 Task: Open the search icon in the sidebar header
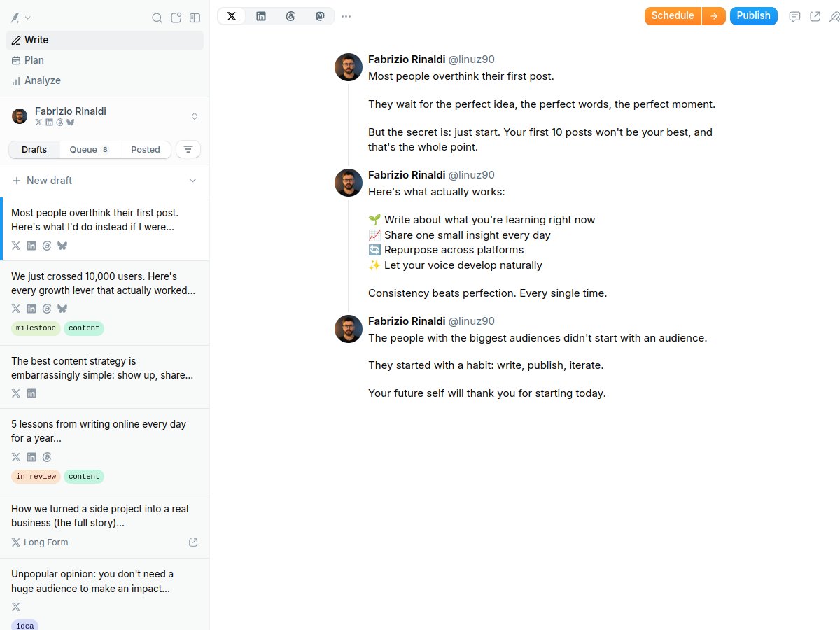tap(157, 17)
